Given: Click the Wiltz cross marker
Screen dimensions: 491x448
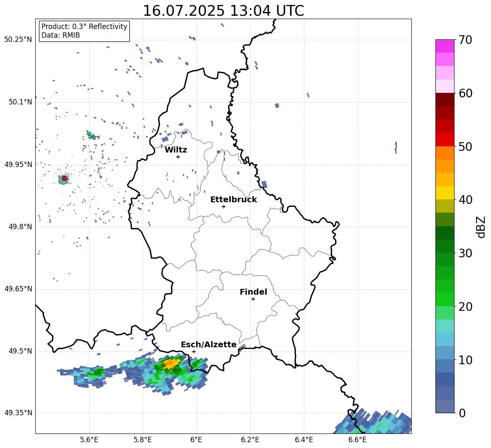Looking at the screenshot, I should [178, 157].
